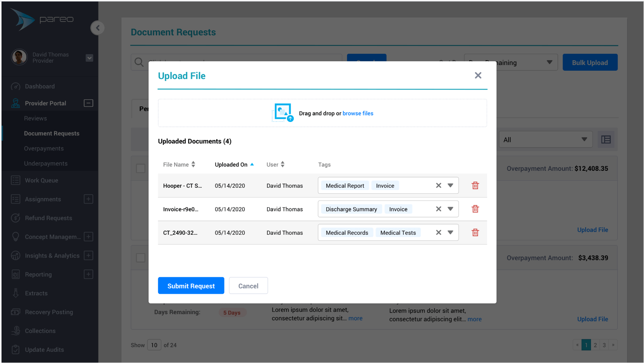Viewport: 644px width, 363px height.
Task: Select the first request card checkbox
Action: (141, 168)
